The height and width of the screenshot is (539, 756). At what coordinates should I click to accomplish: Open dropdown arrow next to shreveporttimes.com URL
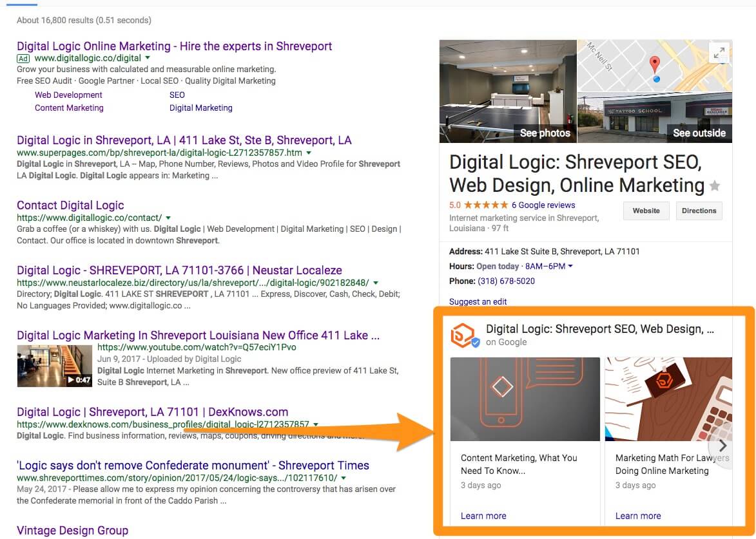[x=344, y=478]
